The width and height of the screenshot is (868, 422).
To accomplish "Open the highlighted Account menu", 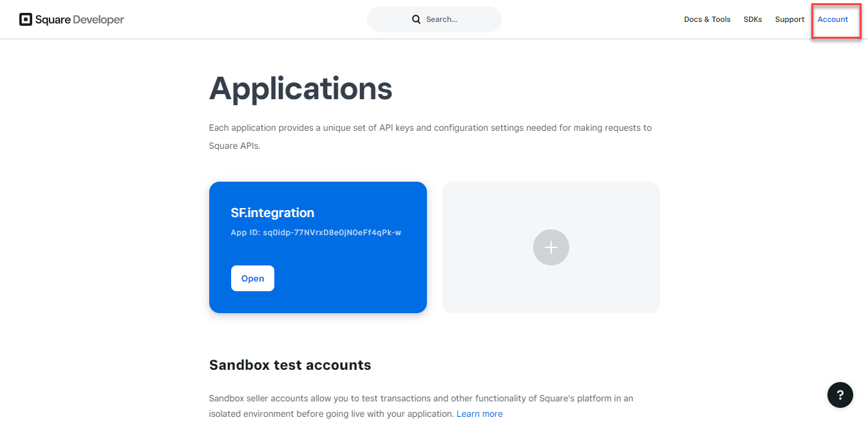I will click(833, 19).
